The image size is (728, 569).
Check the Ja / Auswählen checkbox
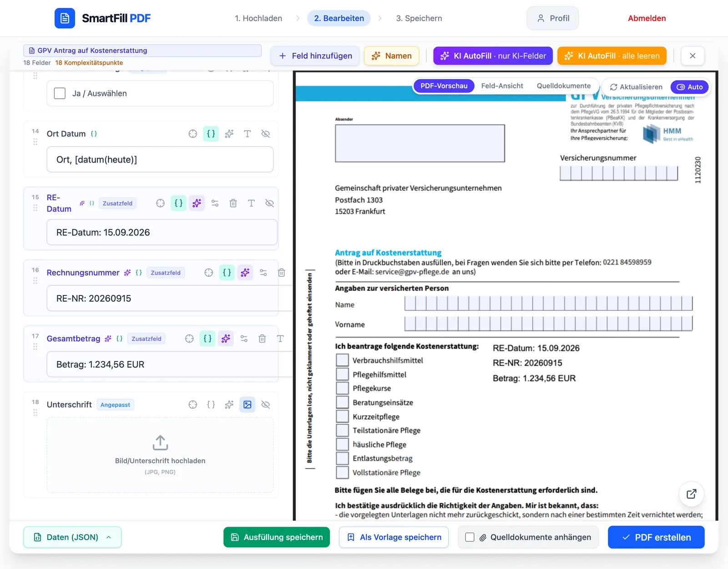coord(60,93)
